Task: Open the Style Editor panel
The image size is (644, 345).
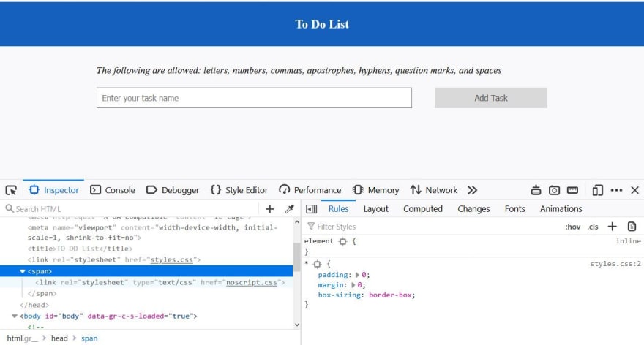Action: pyautogui.click(x=239, y=190)
